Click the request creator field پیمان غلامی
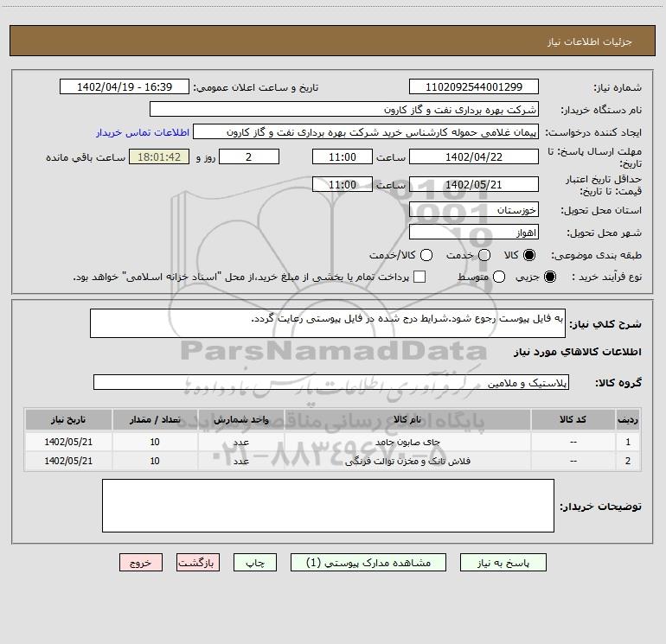The image size is (666, 644). click(366, 131)
